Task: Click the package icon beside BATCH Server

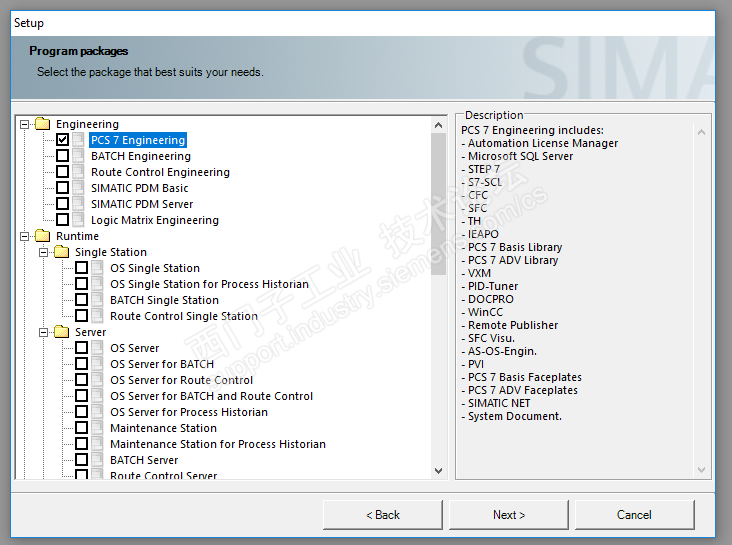Action: point(98,460)
